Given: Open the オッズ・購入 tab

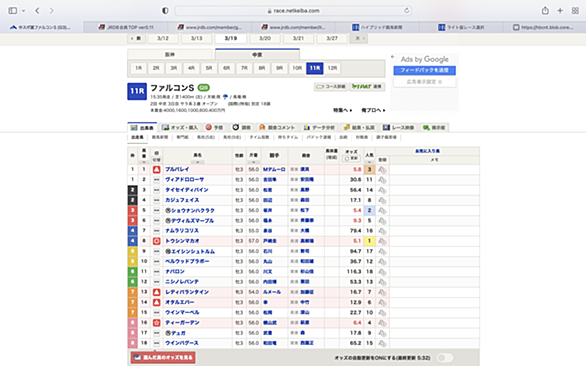Looking at the screenshot, I should pyautogui.click(x=180, y=127).
